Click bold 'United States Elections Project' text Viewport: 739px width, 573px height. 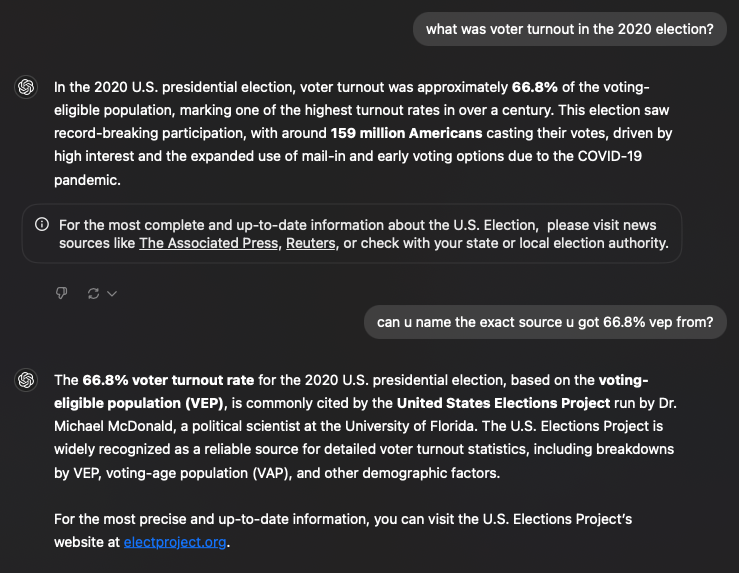point(503,403)
